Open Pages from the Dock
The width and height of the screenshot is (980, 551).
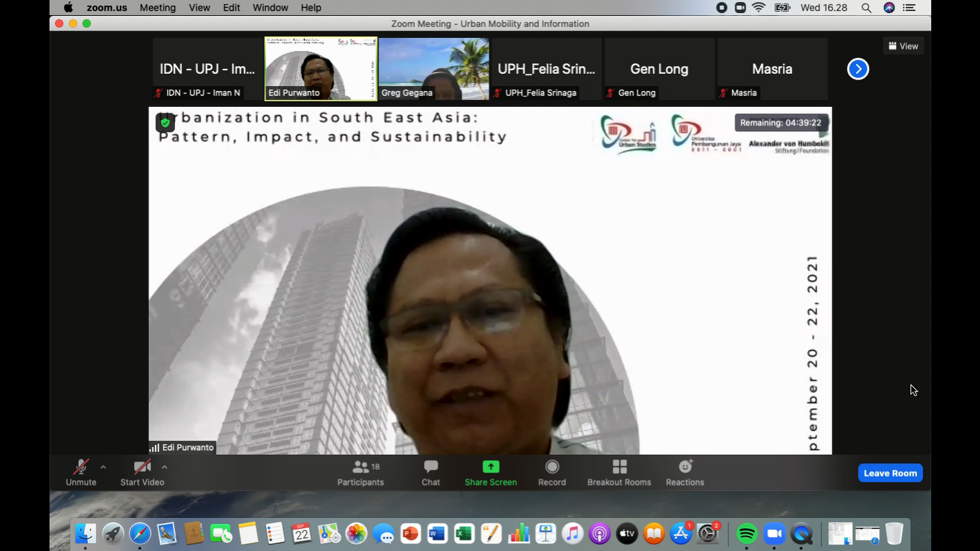click(491, 534)
